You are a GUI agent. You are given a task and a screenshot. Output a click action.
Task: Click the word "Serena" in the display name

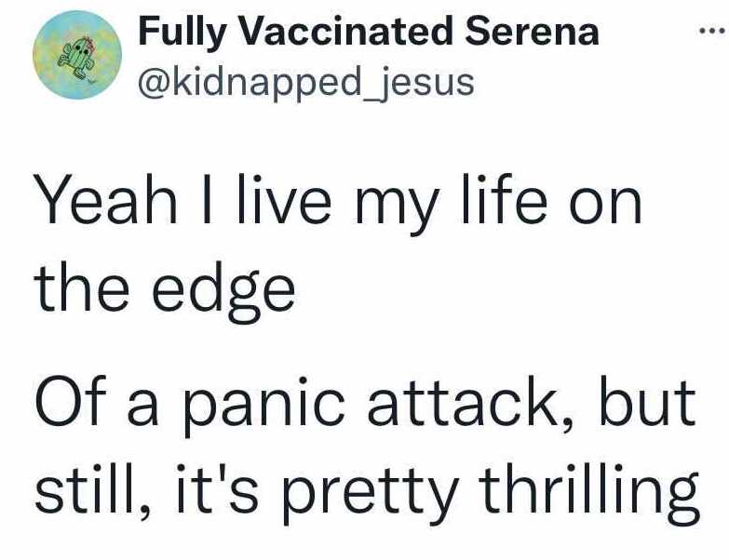click(533, 32)
